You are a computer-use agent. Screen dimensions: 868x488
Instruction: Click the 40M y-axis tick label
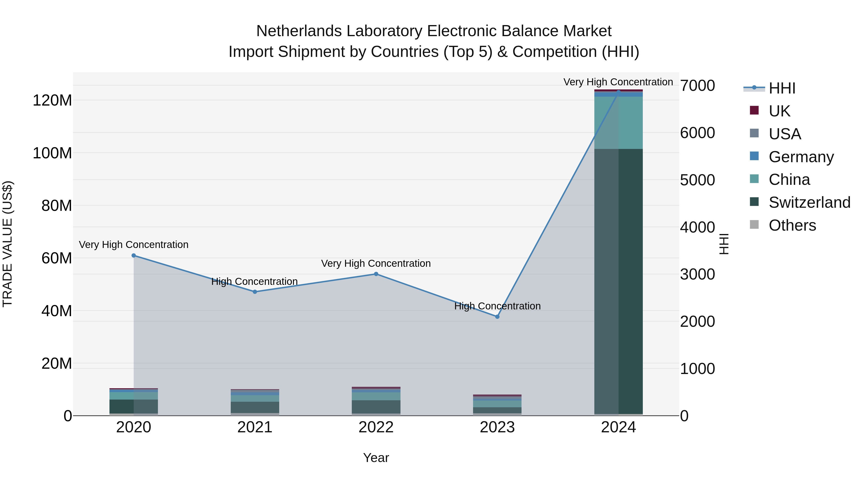57,311
